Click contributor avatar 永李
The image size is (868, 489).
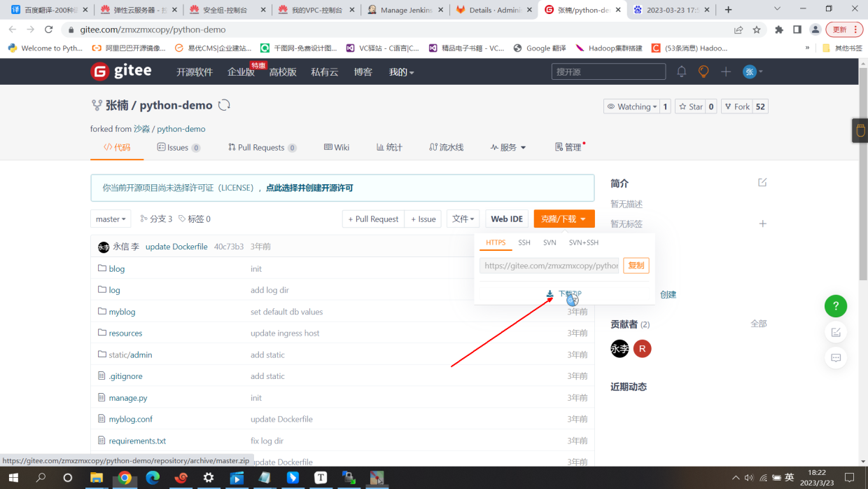(x=619, y=348)
